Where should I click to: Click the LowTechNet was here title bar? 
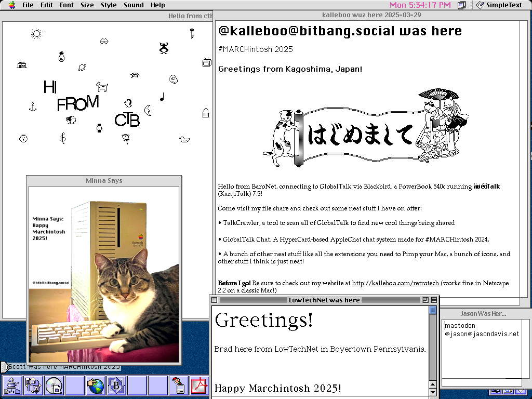click(x=324, y=300)
